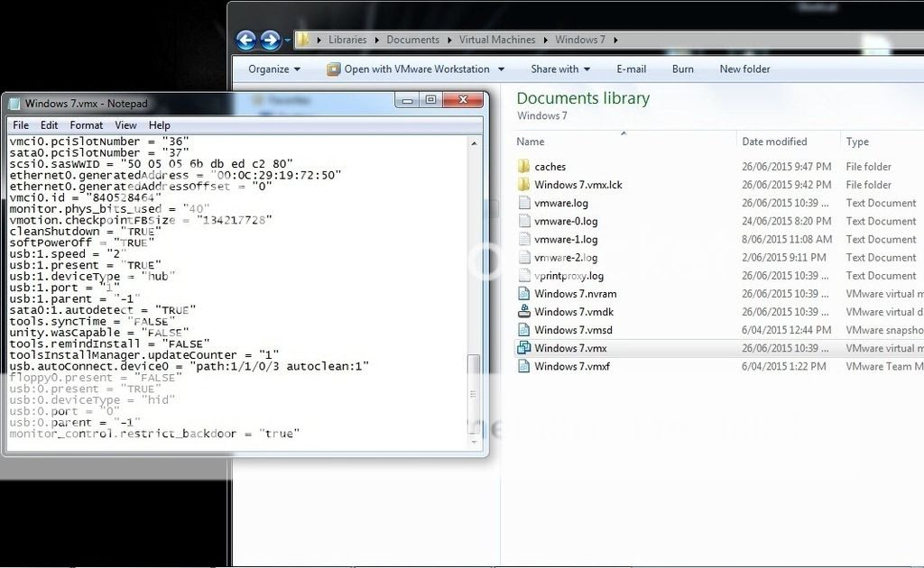Select the Windows 7.nvram file icon

tap(524, 293)
